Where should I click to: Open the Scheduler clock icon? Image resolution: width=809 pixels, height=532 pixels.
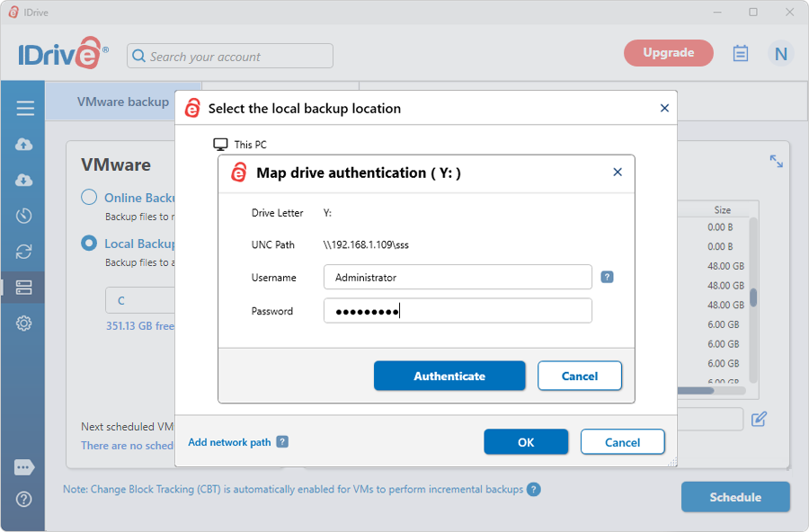pos(24,216)
